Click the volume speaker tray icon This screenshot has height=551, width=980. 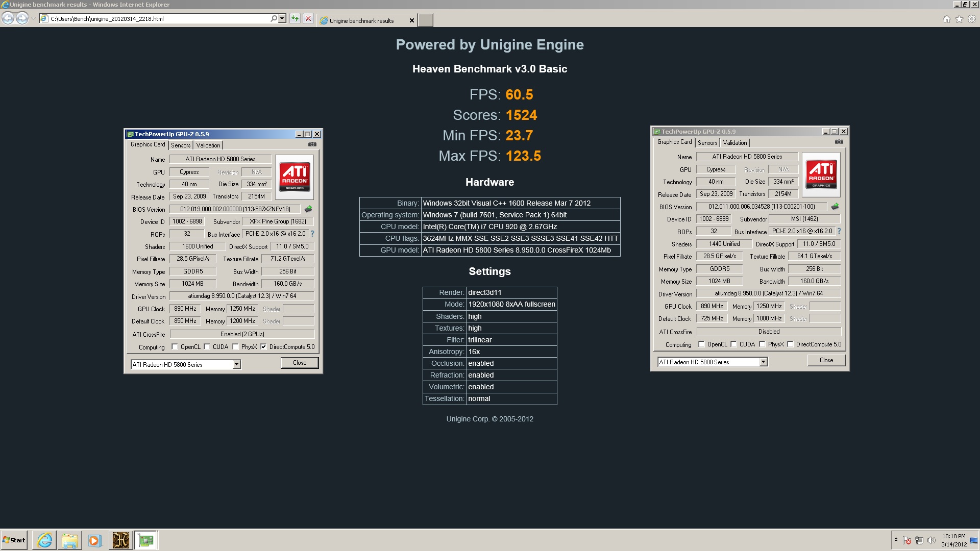point(931,540)
